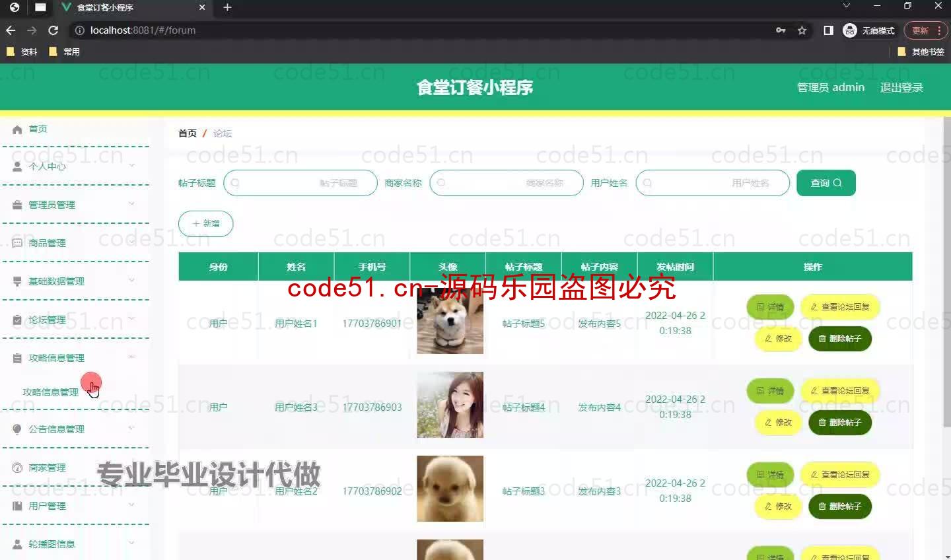Open saved passwords key icon
Screen dimensions: 951x560
pos(781,30)
